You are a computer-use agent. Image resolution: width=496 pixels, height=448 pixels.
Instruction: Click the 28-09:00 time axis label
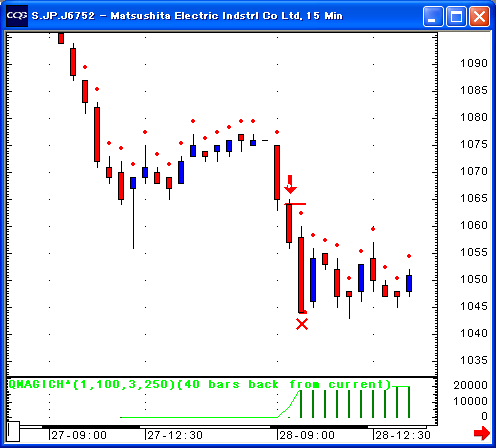click(307, 435)
